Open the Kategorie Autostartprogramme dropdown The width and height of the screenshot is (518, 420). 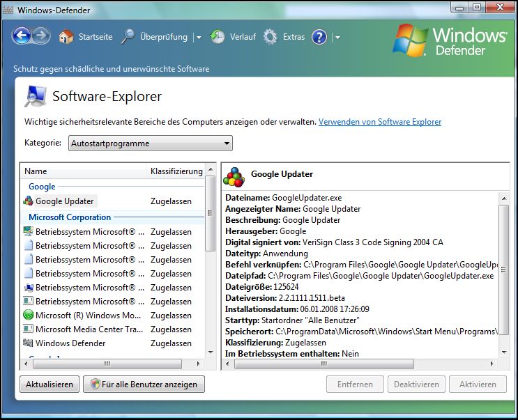click(x=151, y=143)
